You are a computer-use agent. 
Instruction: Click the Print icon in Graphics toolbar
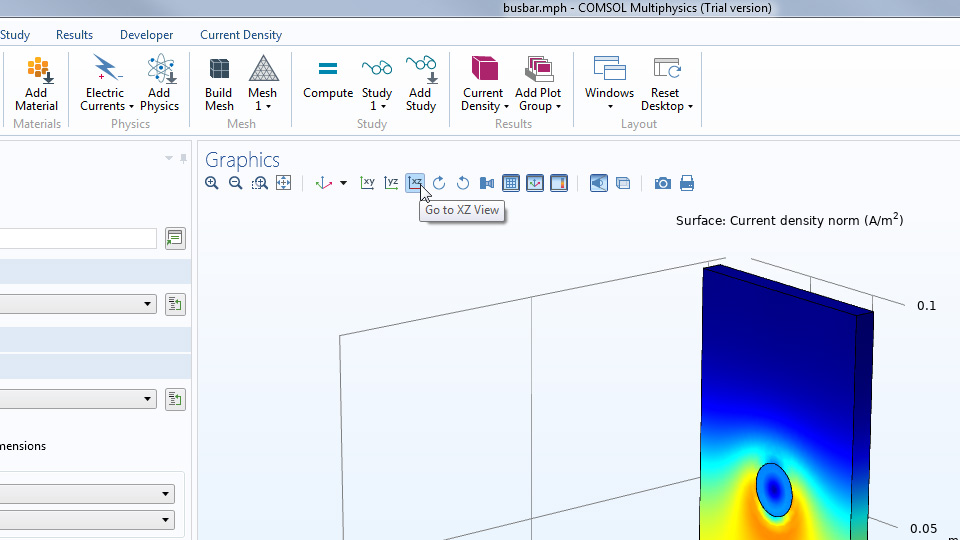[687, 183]
